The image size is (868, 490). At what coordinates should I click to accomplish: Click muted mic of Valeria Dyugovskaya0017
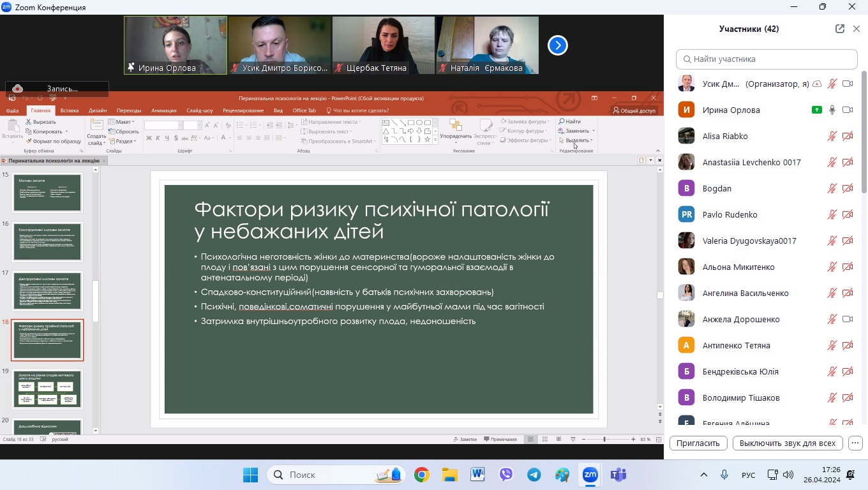point(832,241)
